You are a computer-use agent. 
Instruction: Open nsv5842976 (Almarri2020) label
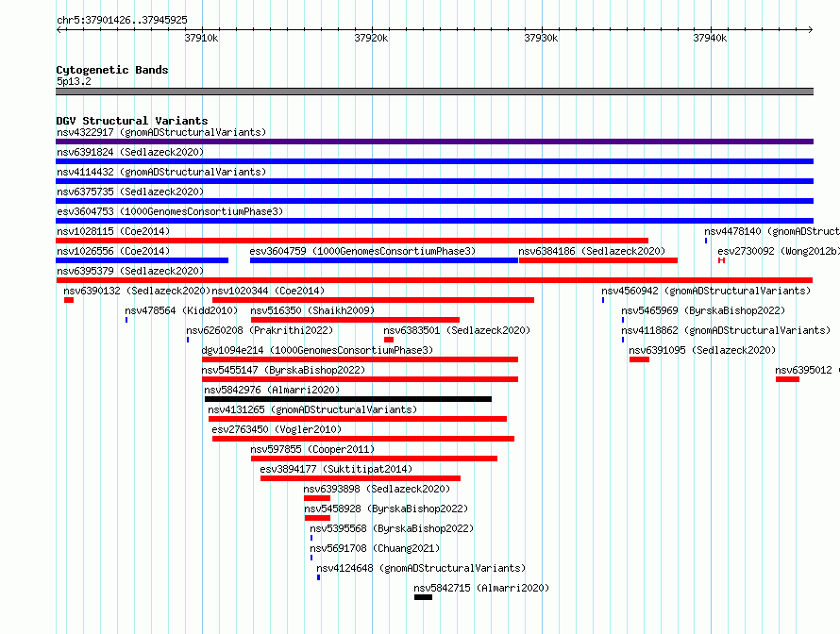[272, 390]
